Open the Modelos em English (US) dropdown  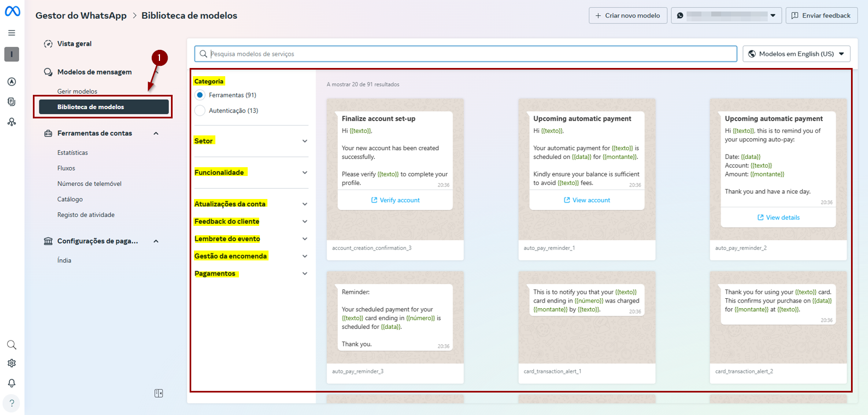[796, 54]
